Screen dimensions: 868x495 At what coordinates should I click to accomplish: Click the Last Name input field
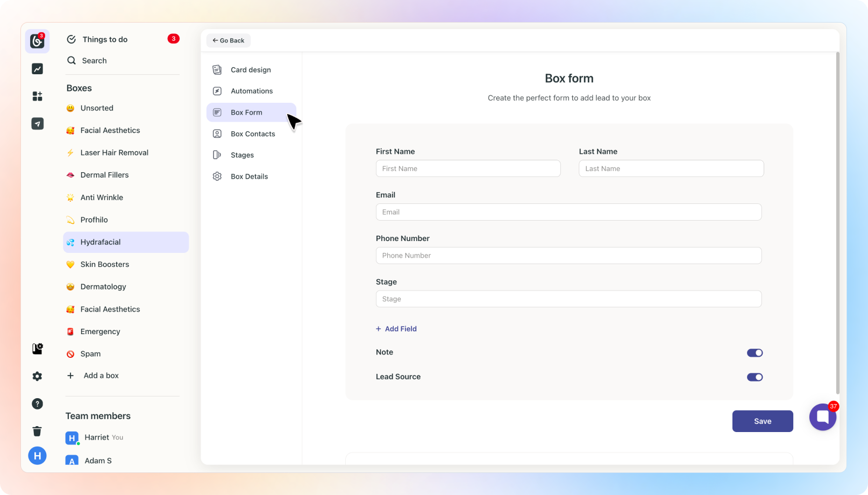coord(671,168)
